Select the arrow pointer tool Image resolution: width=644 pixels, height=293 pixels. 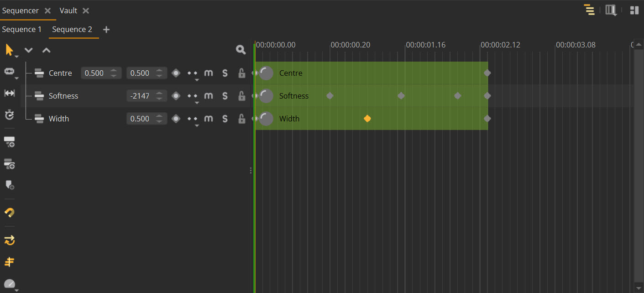[9, 50]
